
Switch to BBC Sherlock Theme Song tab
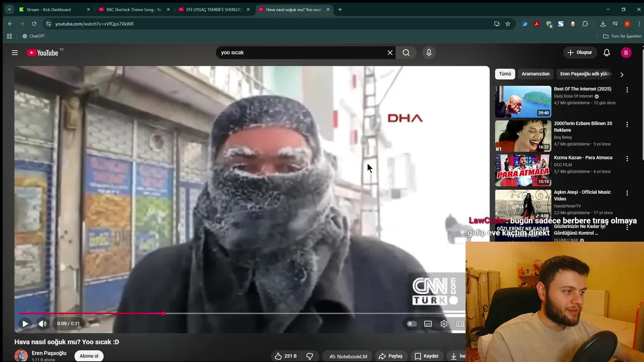[x=134, y=10]
